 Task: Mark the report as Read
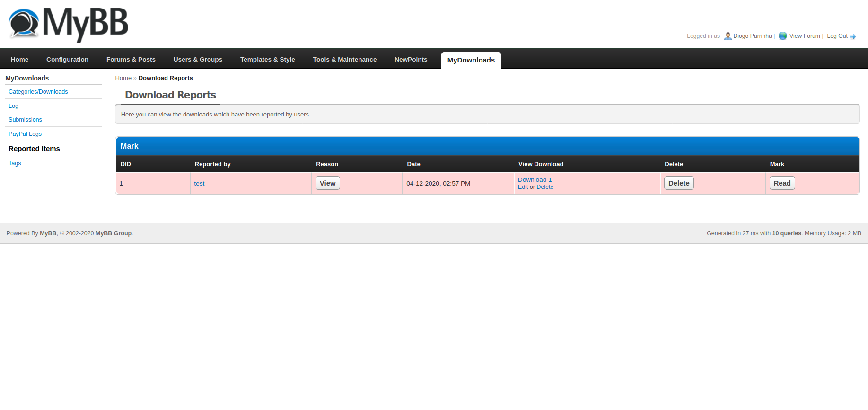tap(781, 183)
